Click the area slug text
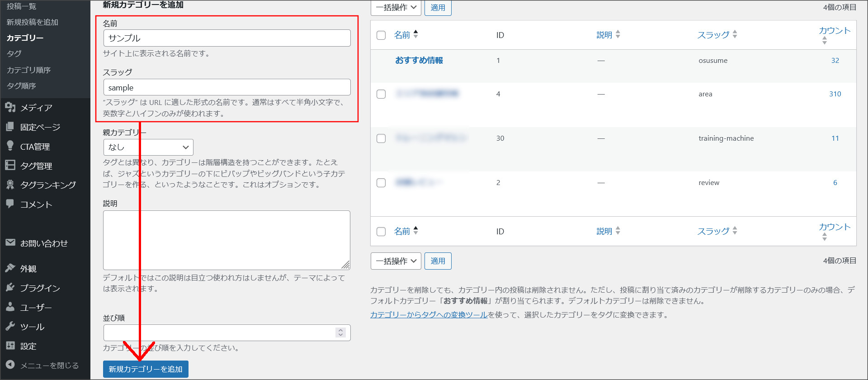868x380 pixels. (x=705, y=94)
